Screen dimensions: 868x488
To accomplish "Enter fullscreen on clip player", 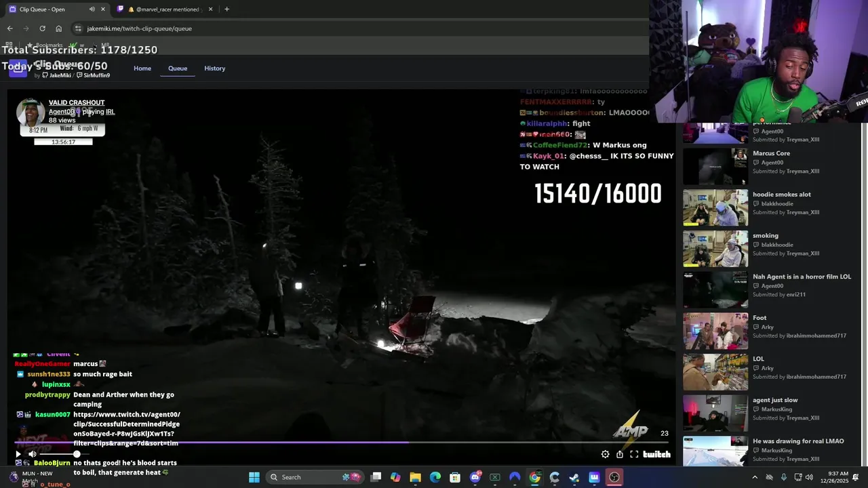I will pos(634,454).
